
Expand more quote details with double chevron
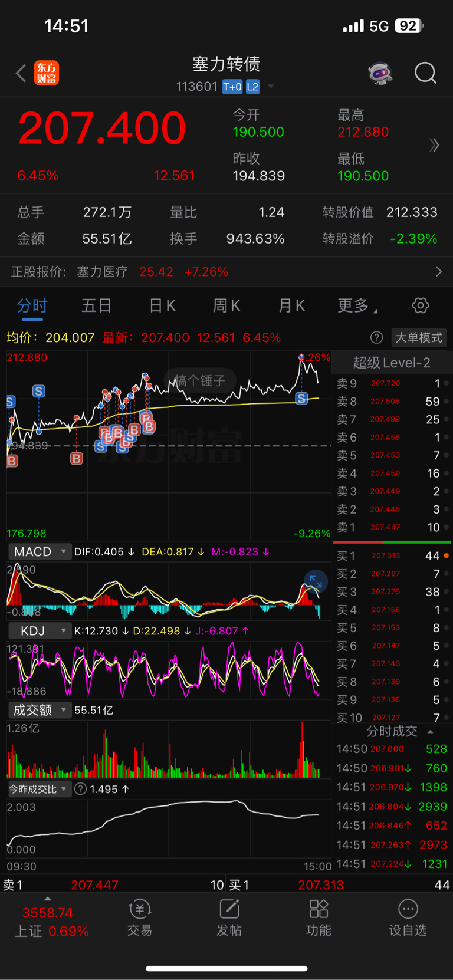(x=435, y=145)
